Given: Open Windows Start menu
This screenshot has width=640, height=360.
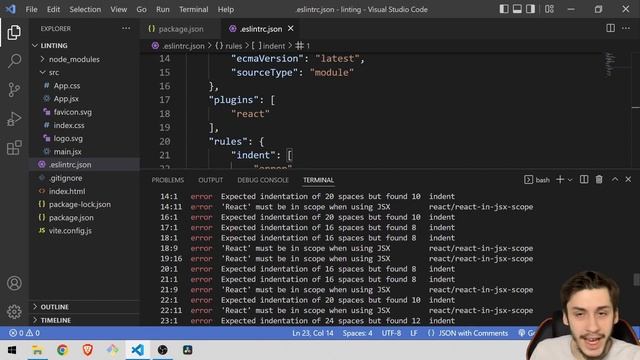Looking at the screenshot, I should 12,350.
